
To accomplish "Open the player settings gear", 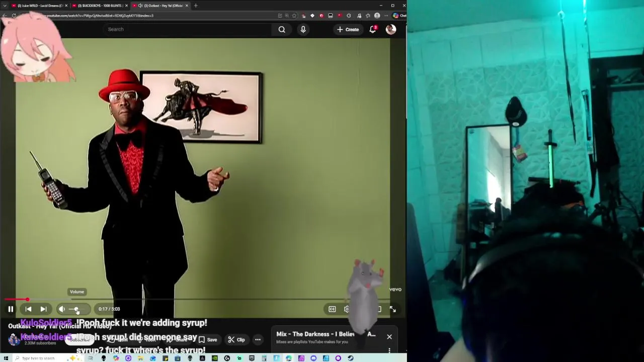I will click(347, 309).
